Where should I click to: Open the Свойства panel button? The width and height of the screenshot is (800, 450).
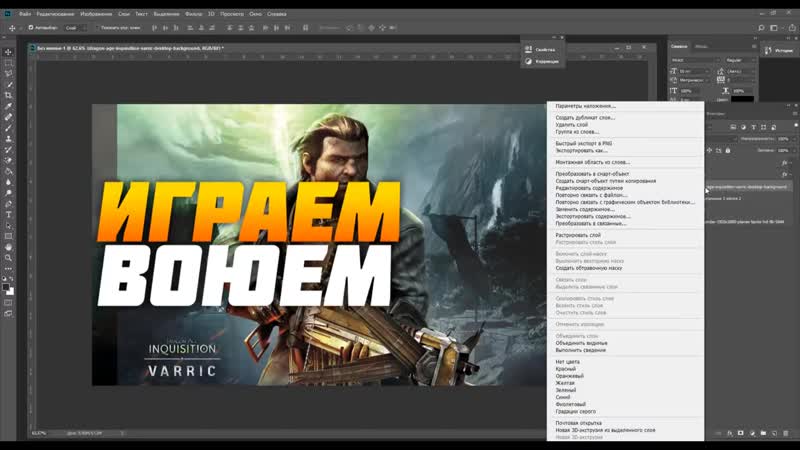[541, 49]
